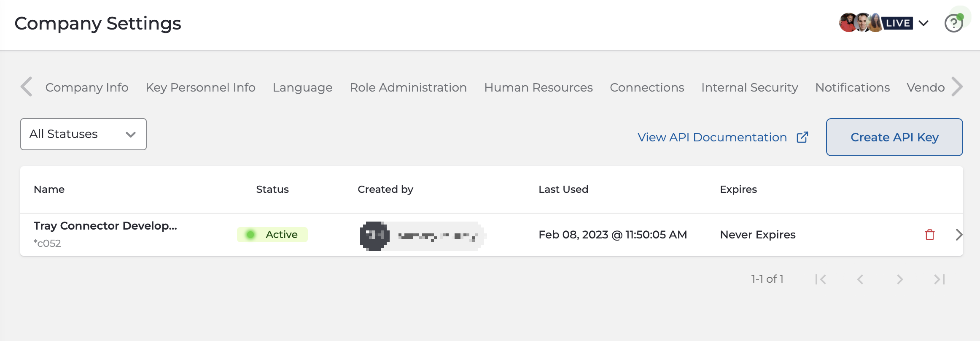Jump to first page using pagination control
980x341 pixels.
tap(821, 279)
